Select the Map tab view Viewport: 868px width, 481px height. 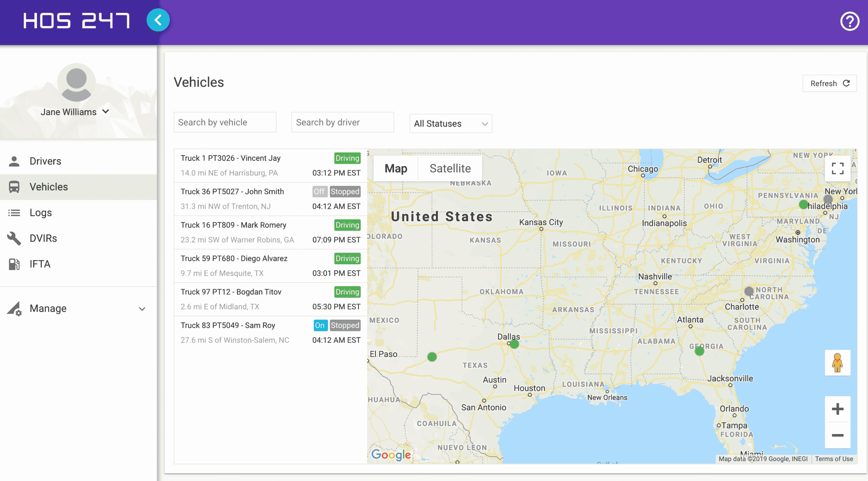point(396,168)
